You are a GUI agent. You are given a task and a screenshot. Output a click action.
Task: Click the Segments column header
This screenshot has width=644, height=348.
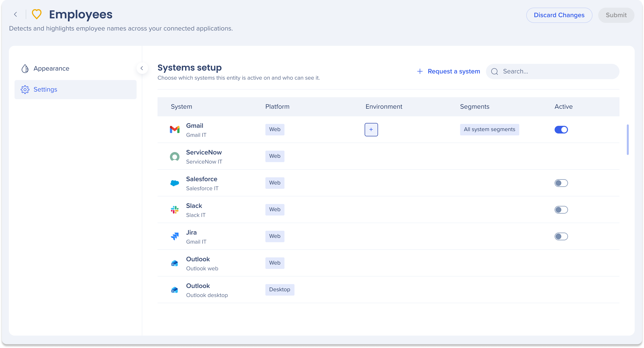point(475,107)
